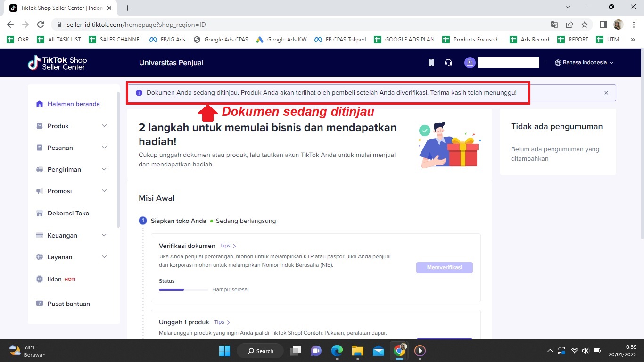
Task: Open the Chrome profile avatar
Action: point(618,25)
